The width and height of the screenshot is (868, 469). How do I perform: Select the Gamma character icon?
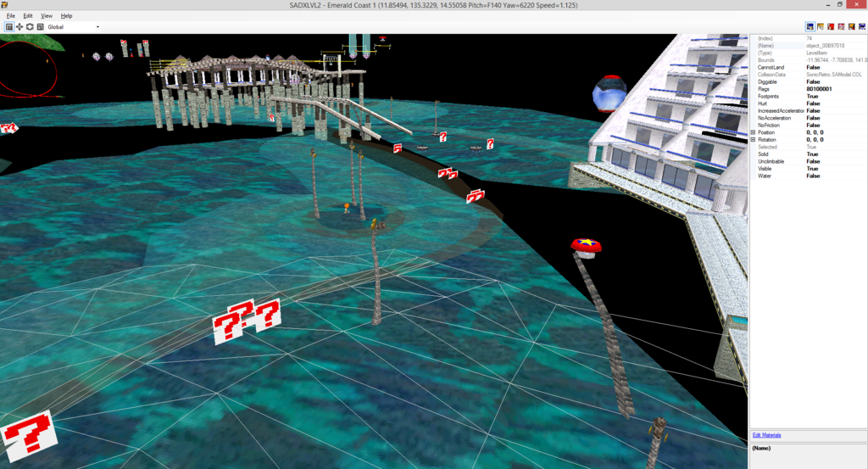tap(851, 27)
